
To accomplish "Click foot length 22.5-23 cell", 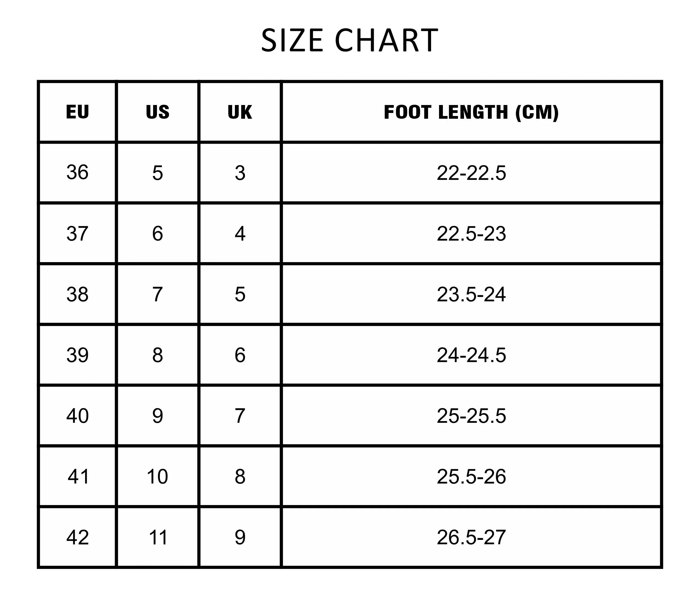I will pyautogui.click(x=471, y=233).
